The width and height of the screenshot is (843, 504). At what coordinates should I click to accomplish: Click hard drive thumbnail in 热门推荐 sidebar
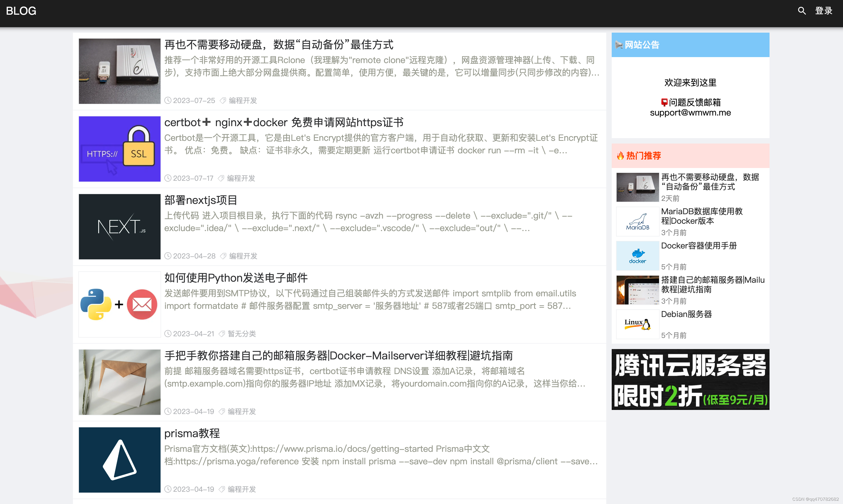pos(638,188)
